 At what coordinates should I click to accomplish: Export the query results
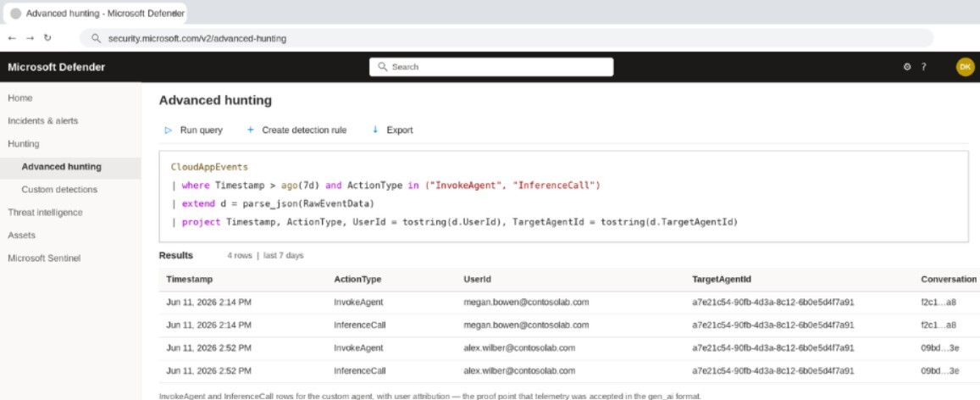coord(392,130)
